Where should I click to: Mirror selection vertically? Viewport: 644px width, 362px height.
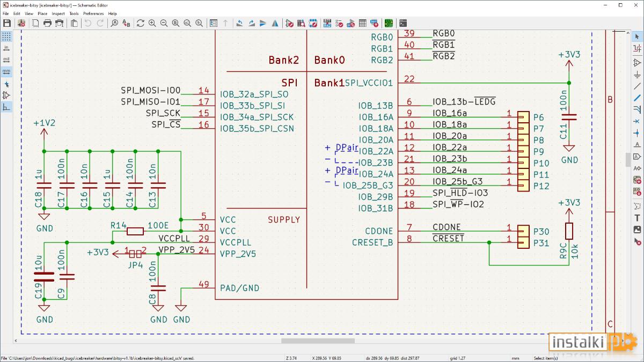coord(263,23)
